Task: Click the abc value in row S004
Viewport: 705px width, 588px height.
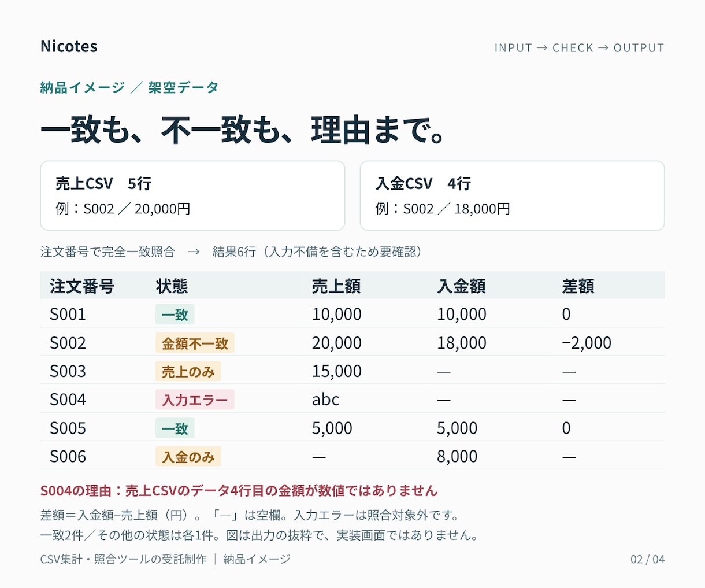Action: click(x=325, y=400)
